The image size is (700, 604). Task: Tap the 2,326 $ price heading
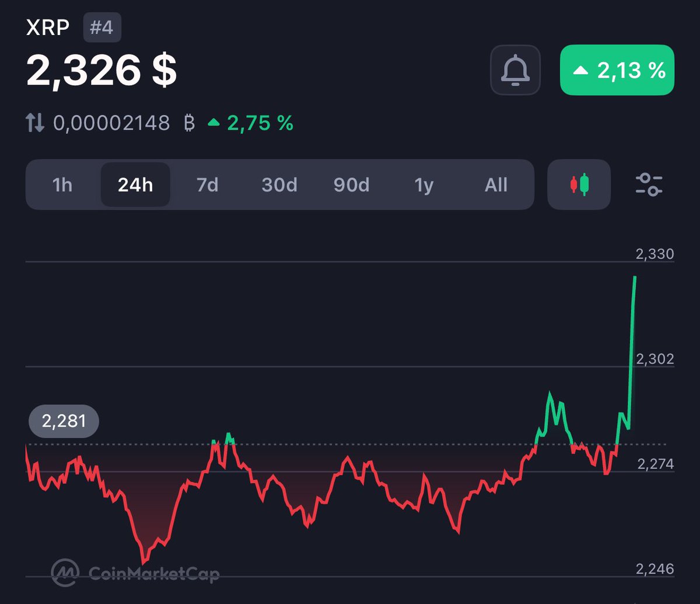101,70
